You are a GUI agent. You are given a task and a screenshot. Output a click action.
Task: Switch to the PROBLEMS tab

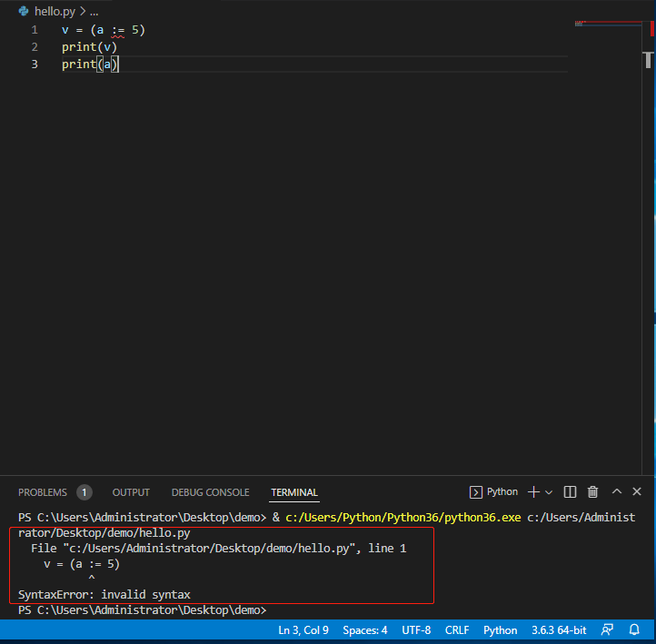click(43, 492)
